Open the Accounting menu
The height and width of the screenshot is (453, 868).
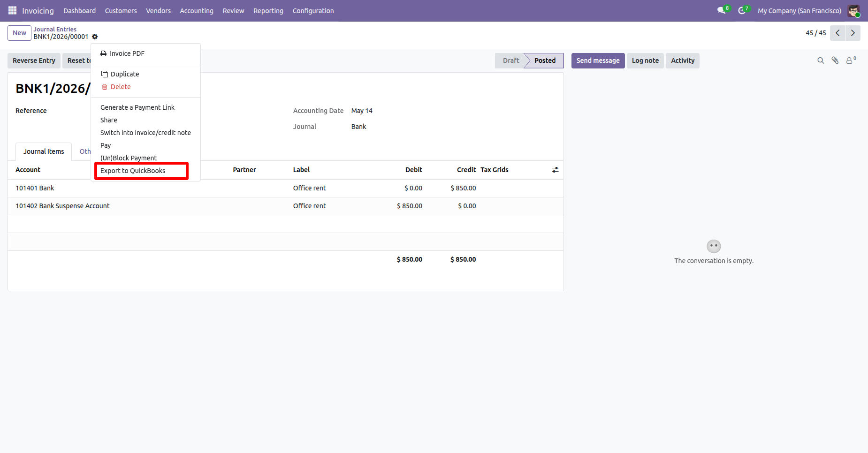click(x=197, y=11)
